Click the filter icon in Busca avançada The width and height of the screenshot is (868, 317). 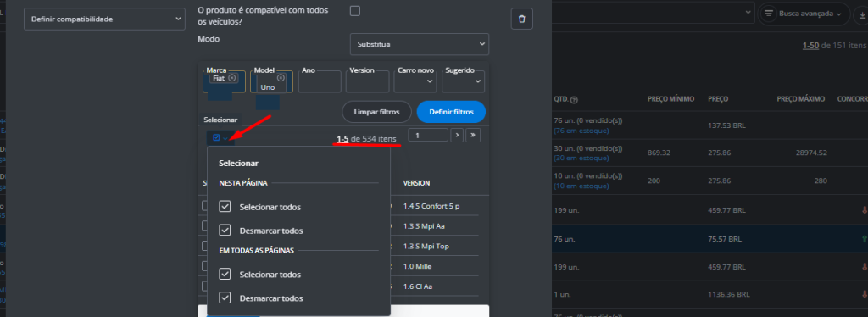point(768,14)
